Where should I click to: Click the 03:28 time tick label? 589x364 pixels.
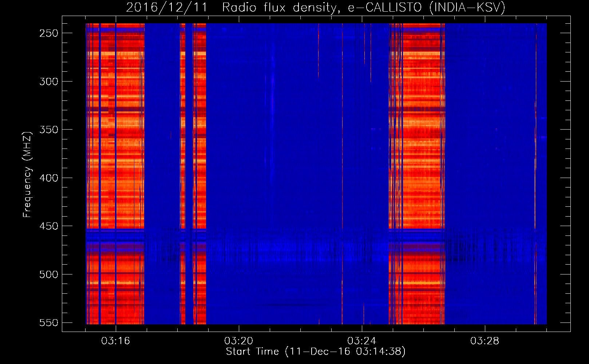click(x=485, y=341)
